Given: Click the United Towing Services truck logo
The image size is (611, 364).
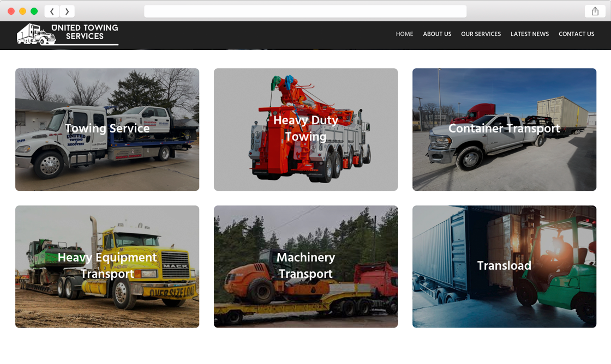Looking at the screenshot, I should click(x=36, y=34).
